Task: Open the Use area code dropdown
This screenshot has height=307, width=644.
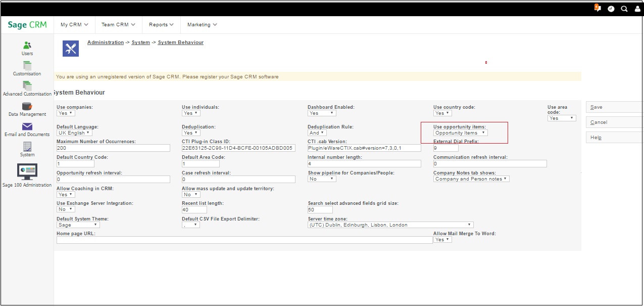Action: 562,118
